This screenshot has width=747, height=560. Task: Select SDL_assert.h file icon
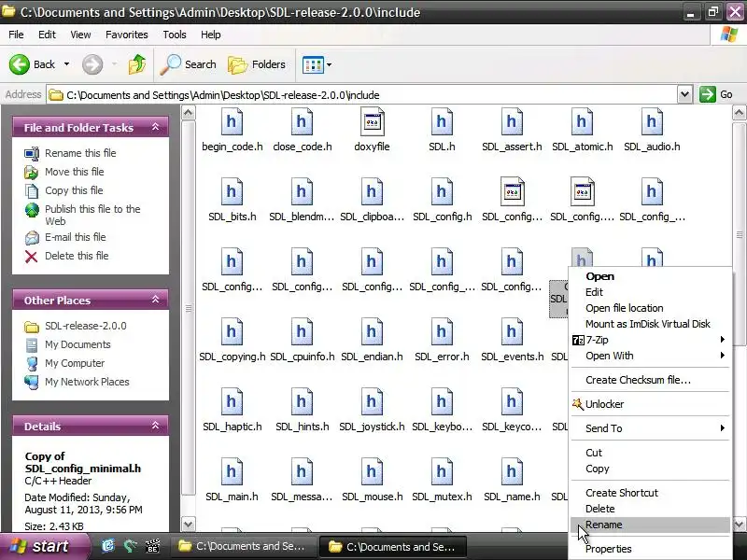[x=512, y=122]
